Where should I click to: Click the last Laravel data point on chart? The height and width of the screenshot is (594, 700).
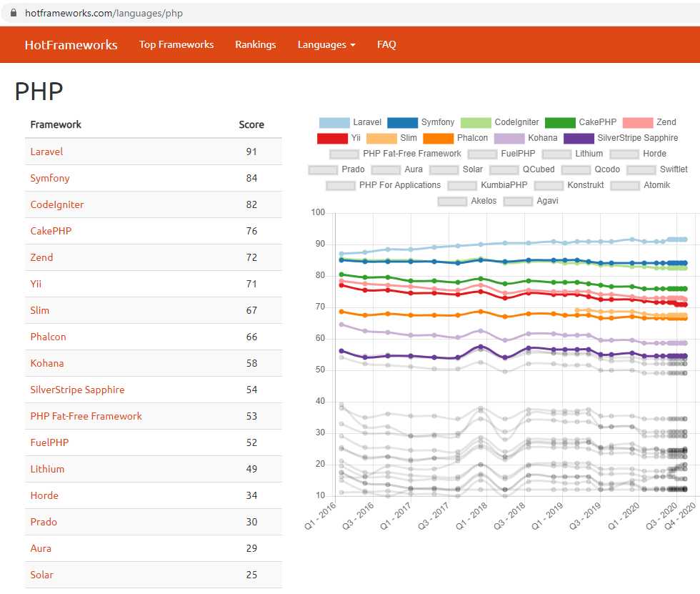click(684, 239)
